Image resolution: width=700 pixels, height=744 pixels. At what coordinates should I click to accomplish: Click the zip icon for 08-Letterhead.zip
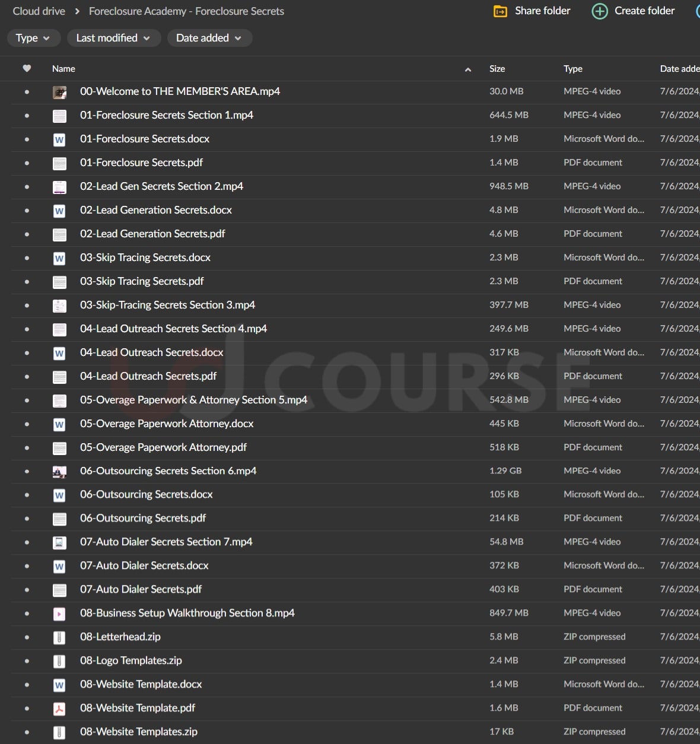click(x=59, y=637)
